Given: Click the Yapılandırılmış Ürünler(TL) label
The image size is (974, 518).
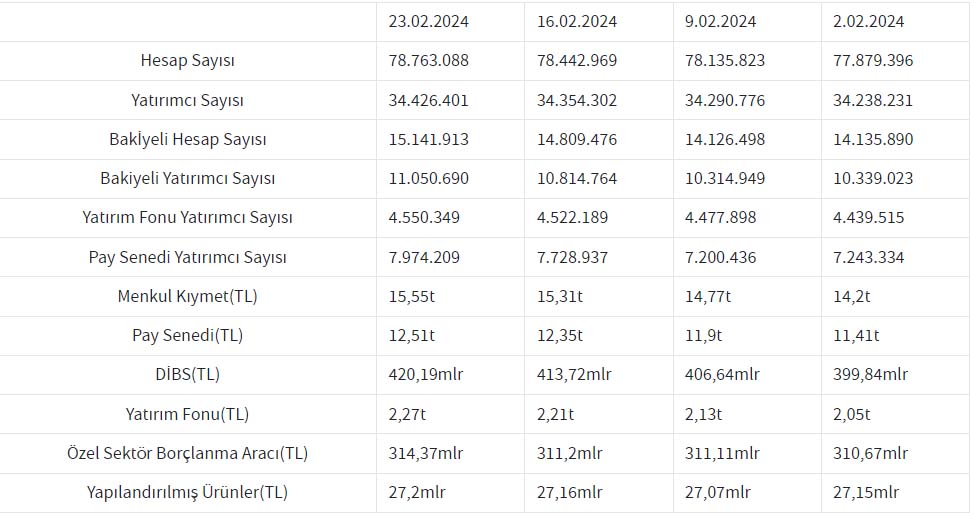Looking at the screenshot, I should coord(188,493).
